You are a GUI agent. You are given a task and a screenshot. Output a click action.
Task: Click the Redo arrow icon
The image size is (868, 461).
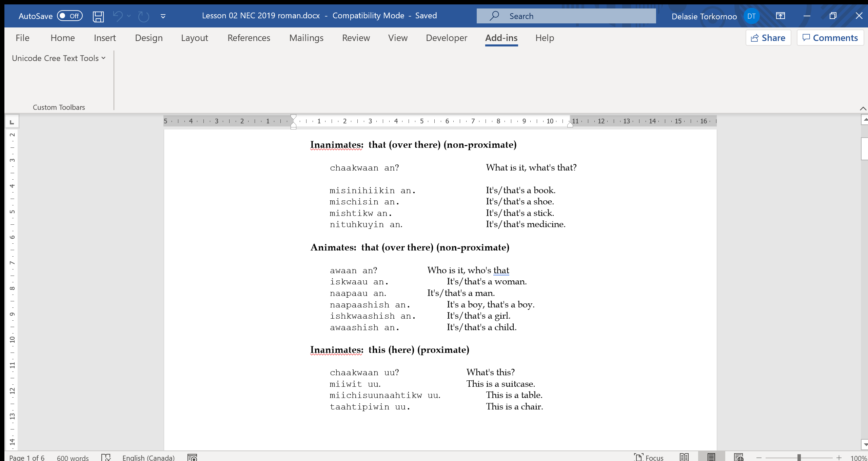point(143,16)
